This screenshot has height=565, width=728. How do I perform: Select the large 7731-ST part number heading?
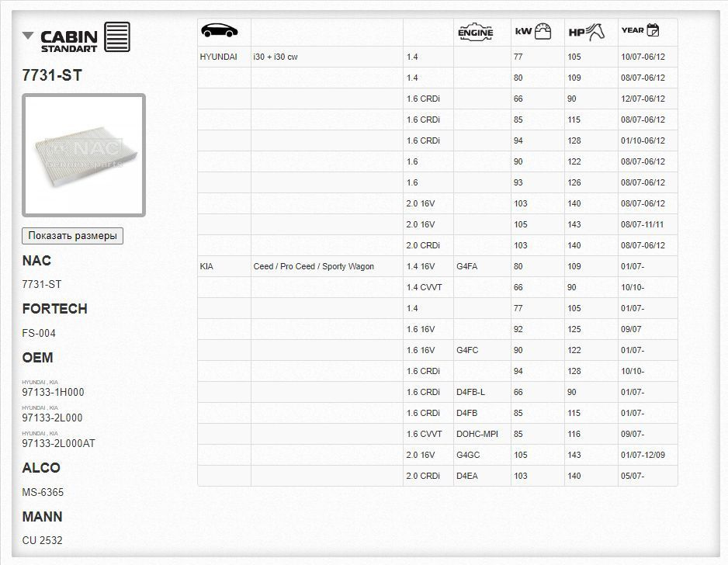pos(52,75)
